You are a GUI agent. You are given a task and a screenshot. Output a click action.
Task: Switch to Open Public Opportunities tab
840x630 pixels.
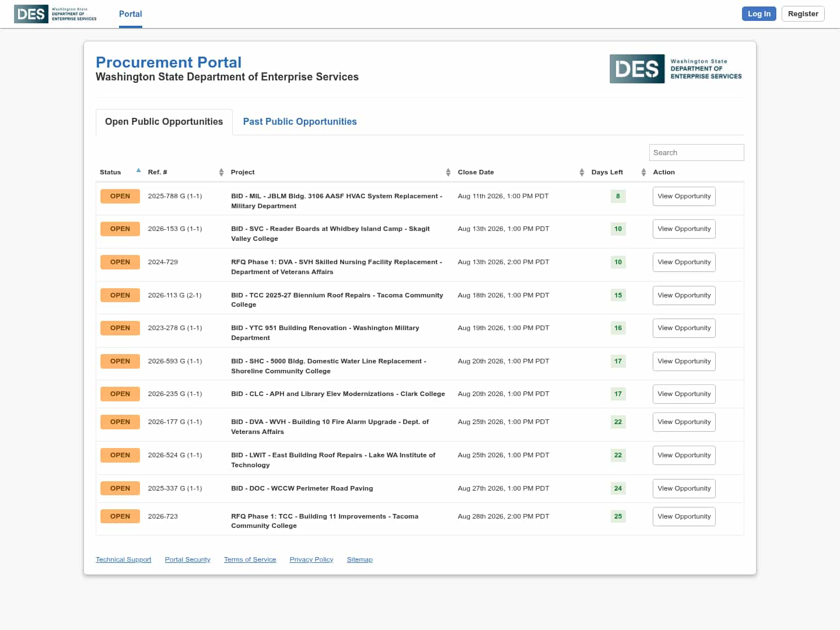tap(164, 122)
